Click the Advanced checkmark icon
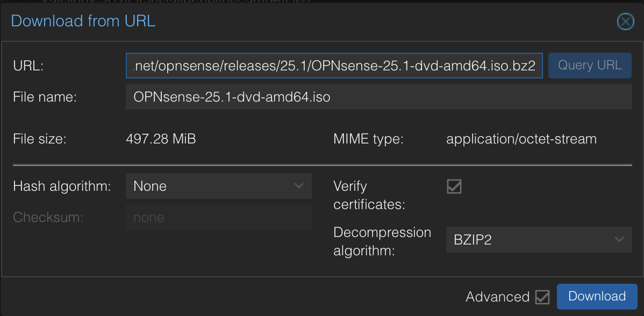The height and width of the screenshot is (316, 644). 542,296
